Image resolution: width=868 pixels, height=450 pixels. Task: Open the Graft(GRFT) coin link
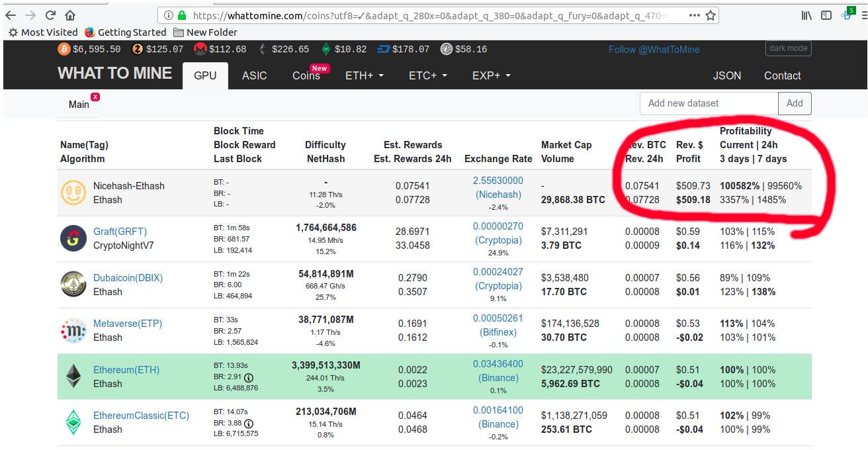[x=120, y=232]
